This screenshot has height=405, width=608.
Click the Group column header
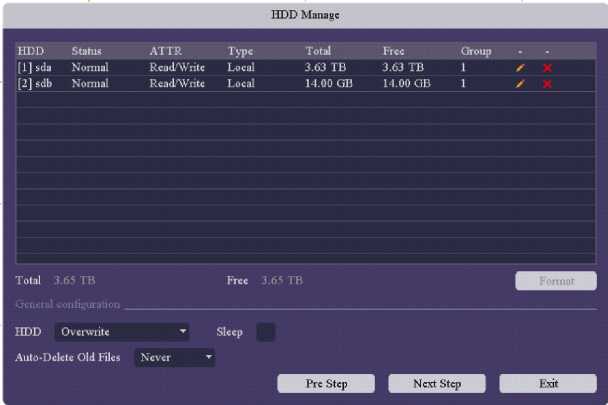coord(476,50)
